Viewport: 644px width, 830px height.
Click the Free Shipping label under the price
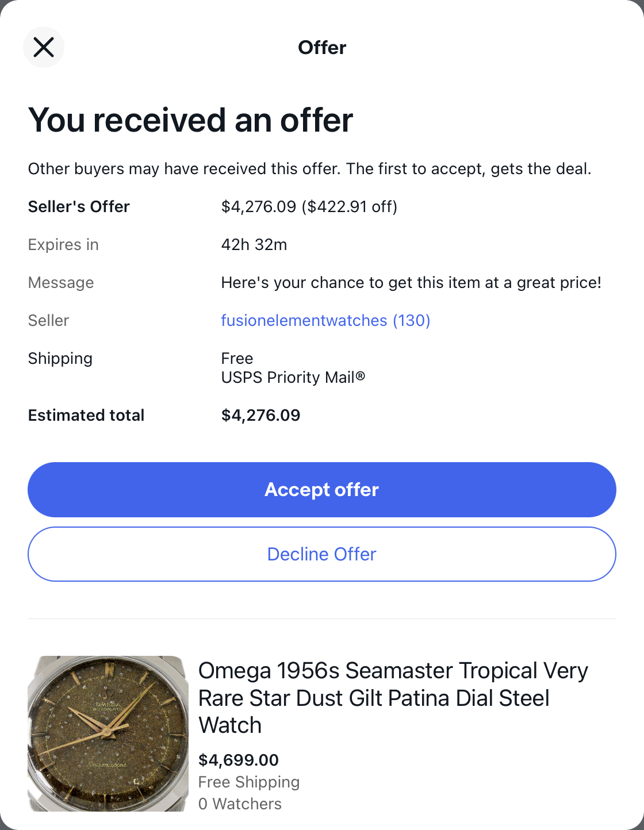(x=249, y=782)
